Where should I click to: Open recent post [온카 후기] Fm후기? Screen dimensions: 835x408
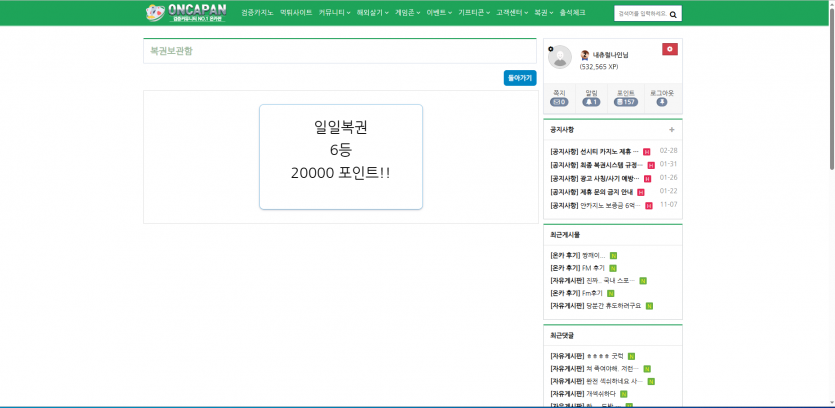tap(576, 293)
